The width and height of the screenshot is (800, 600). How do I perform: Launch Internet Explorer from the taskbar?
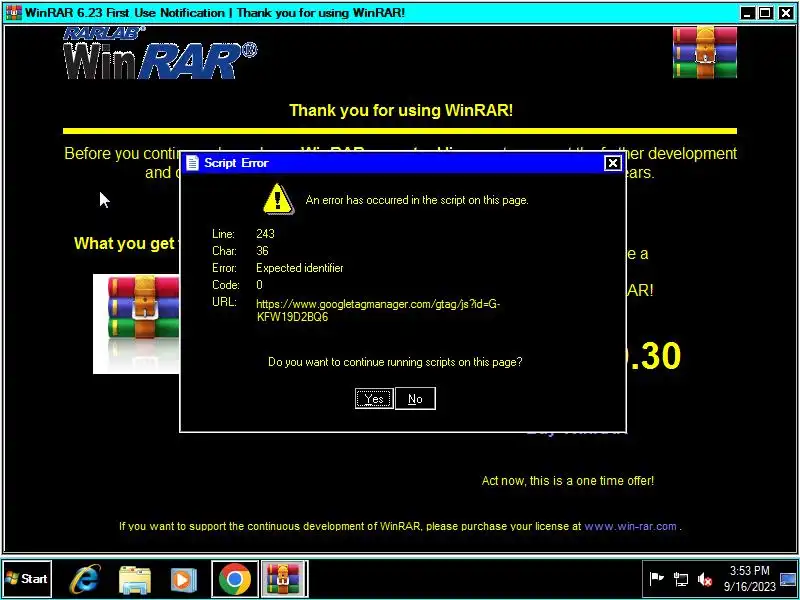[85, 579]
